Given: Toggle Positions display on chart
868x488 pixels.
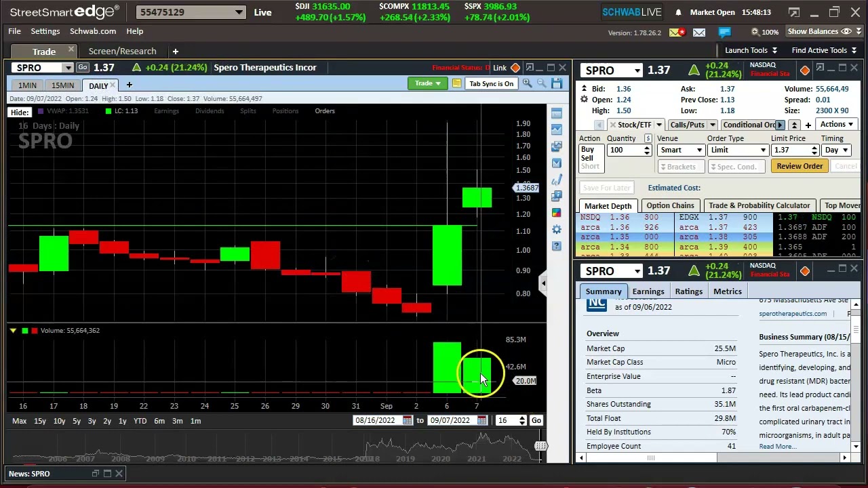Looking at the screenshot, I should 285,111.
